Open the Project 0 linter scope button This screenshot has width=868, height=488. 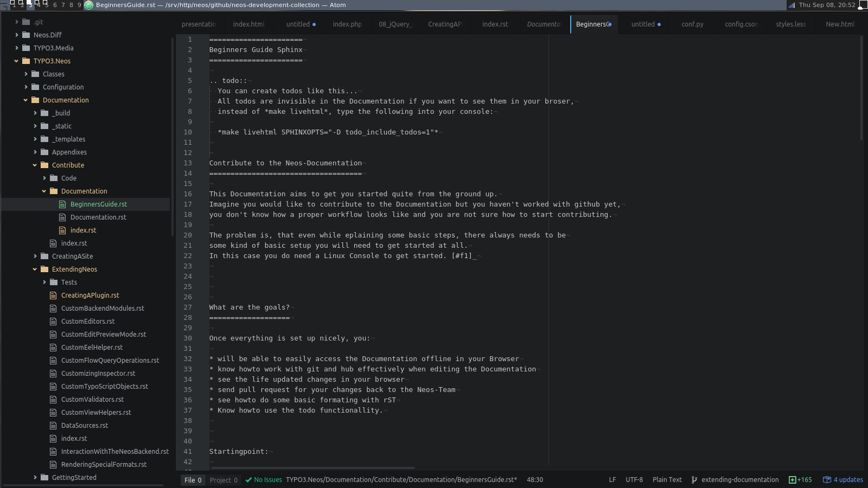pos(224,480)
